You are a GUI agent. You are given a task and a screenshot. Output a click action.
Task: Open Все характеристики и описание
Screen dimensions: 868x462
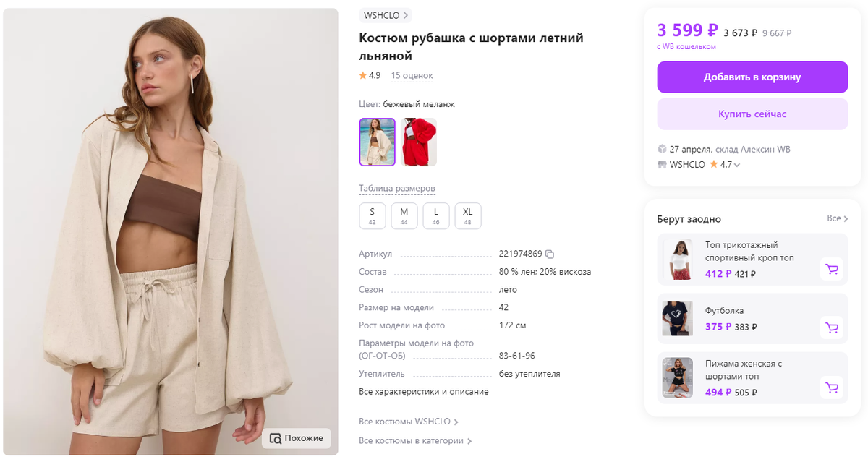(424, 392)
